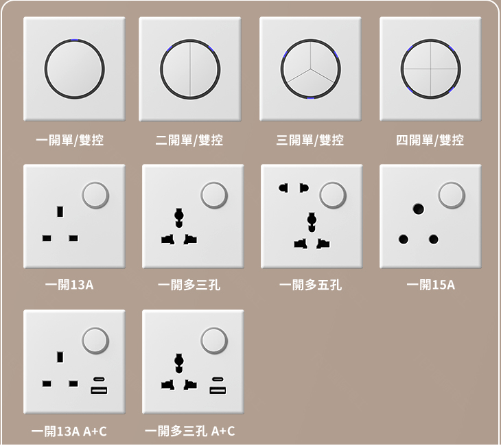This screenshot has height=448, width=501.
Task: Toggle round switch on 一開15A socket
Action: point(452,195)
